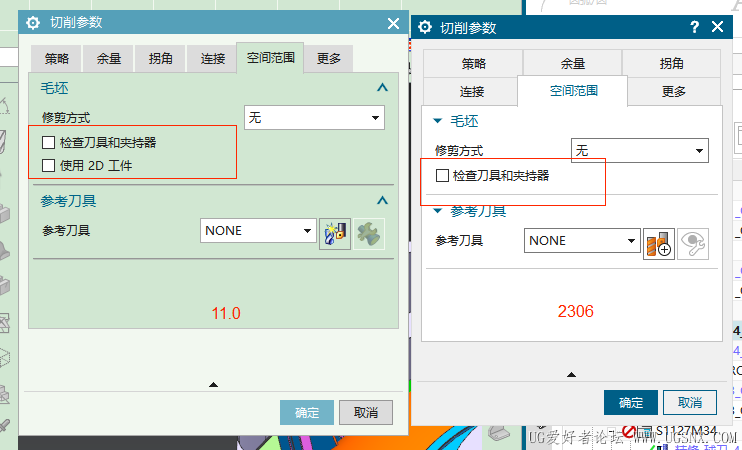The image size is (742, 450).
Task: Open the 更多 tab in the 2306 dialog
Action: pyautogui.click(x=674, y=91)
